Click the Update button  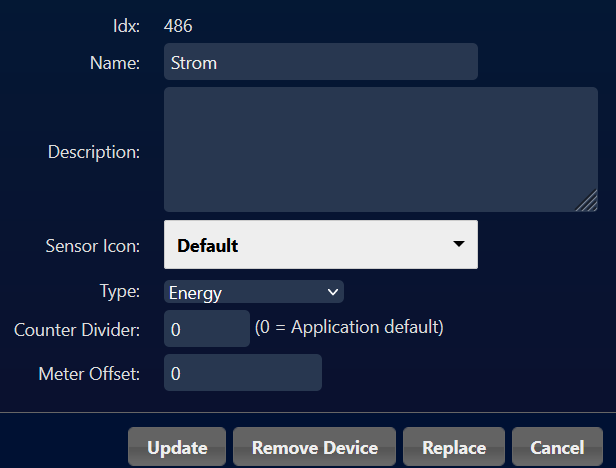(x=177, y=447)
